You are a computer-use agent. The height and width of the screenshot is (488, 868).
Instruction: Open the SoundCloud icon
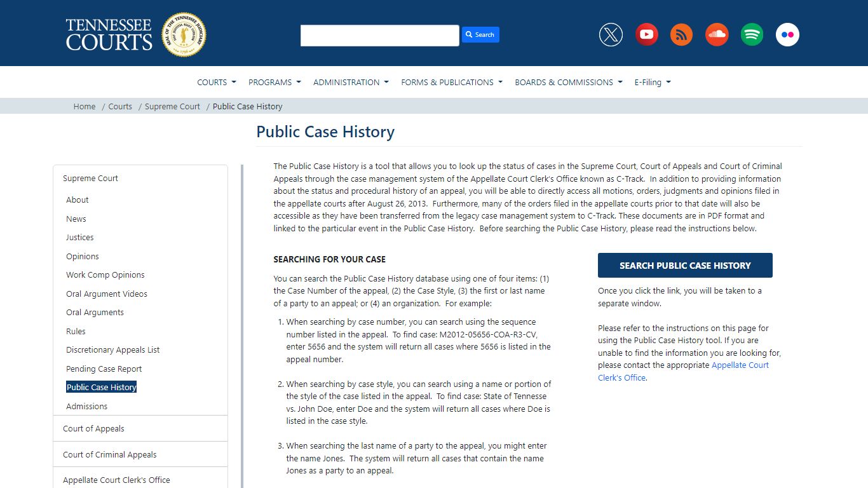717,34
